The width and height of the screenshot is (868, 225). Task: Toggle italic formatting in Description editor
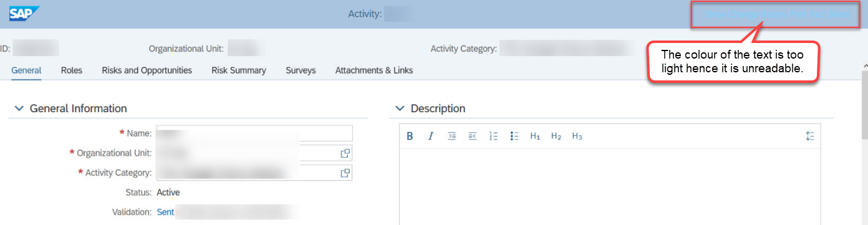(430, 136)
